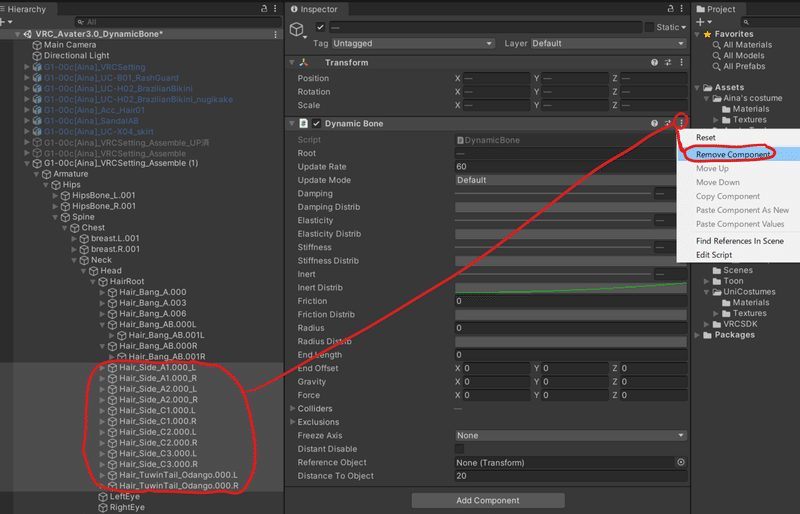This screenshot has height=514, width=800.
Task: Click the Add Component button
Action: (x=488, y=500)
